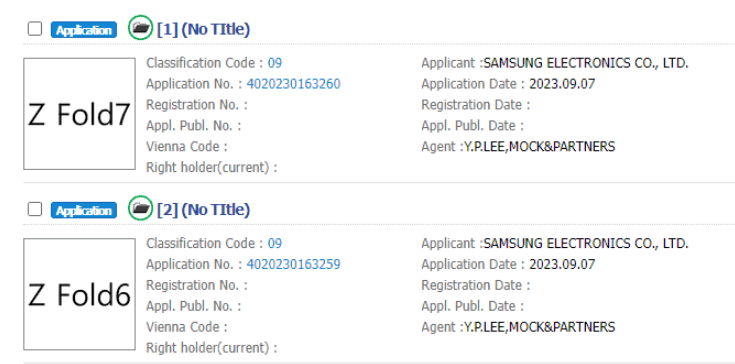Click the Application badge on first result
735x364 pixels.
pyautogui.click(x=83, y=30)
